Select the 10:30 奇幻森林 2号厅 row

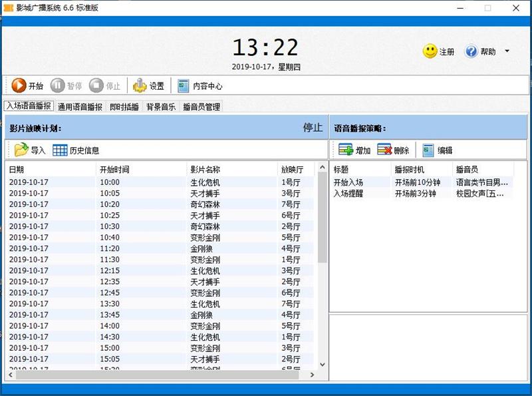160,226
